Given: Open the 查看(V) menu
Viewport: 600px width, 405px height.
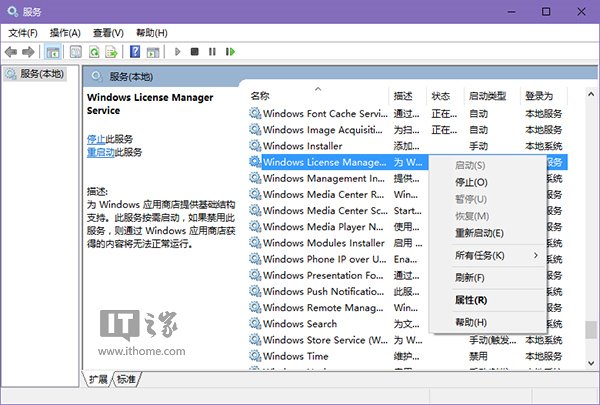Looking at the screenshot, I should point(108,32).
